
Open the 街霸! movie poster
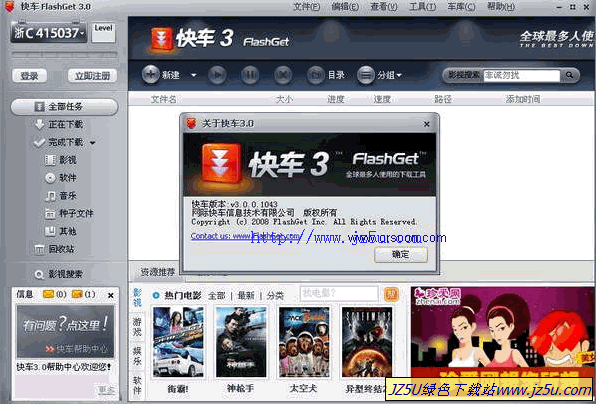coord(178,342)
